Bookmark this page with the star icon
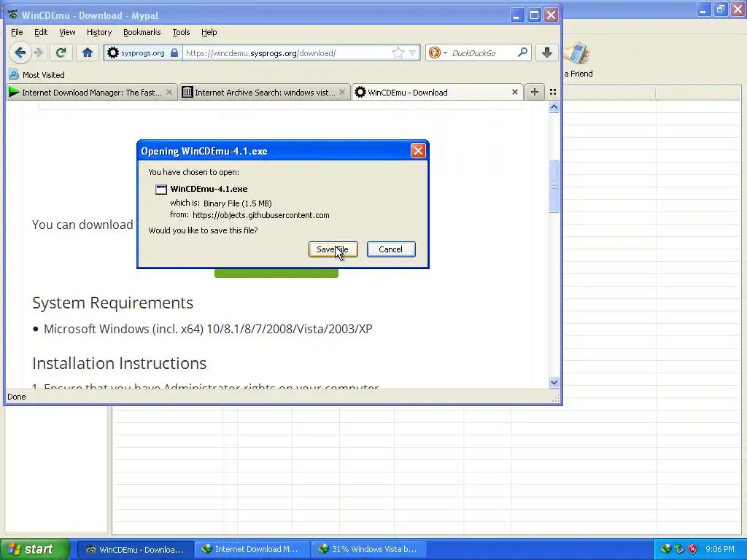Viewport: 747px width, 560px height. coord(398,52)
